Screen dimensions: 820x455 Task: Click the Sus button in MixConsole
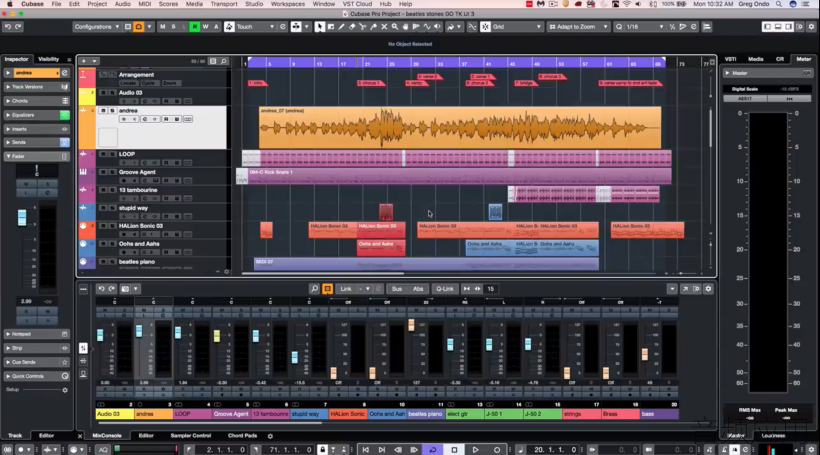coord(397,289)
